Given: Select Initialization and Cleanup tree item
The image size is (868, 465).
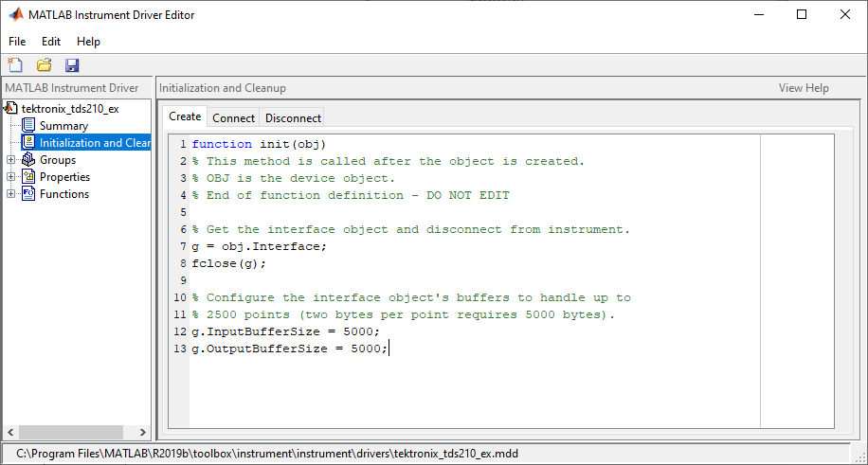Looking at the screenshot, I should 95,143.
